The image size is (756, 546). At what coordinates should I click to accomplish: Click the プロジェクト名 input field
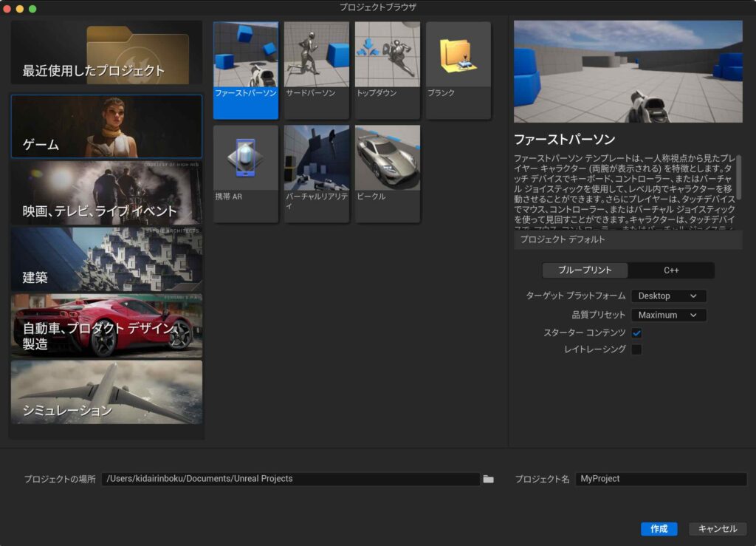point(661,479)
